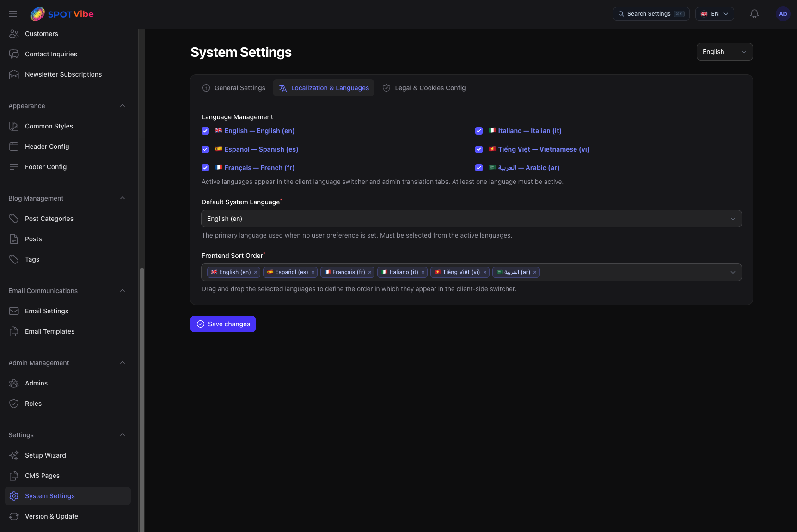Screen dimensions: 797x532
Task: Click the CMS Pages icon
Action: (x=14, y=476)
